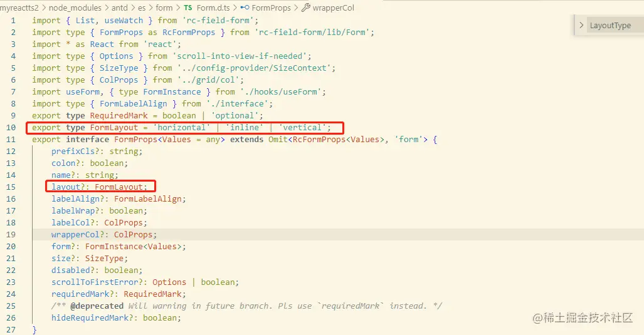
Task: Click the 'labelCol' property
Action: pyautogui.click(x=70, y=223)
